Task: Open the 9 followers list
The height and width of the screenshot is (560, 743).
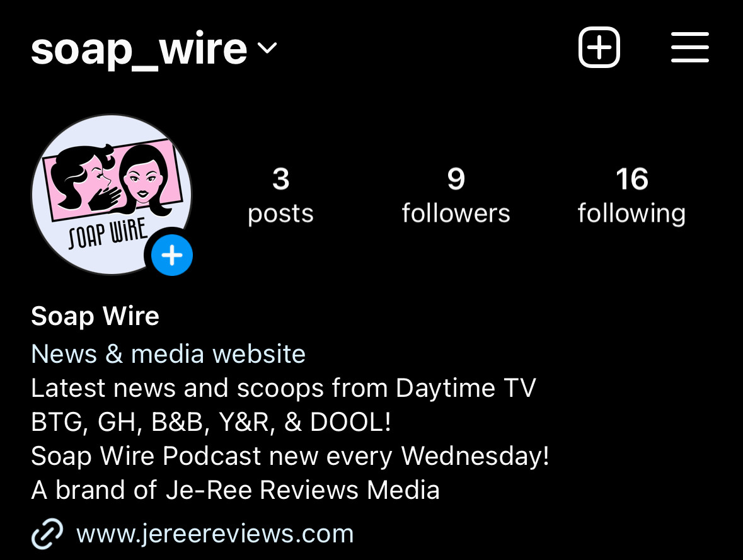Action: (x=456, y=195)
